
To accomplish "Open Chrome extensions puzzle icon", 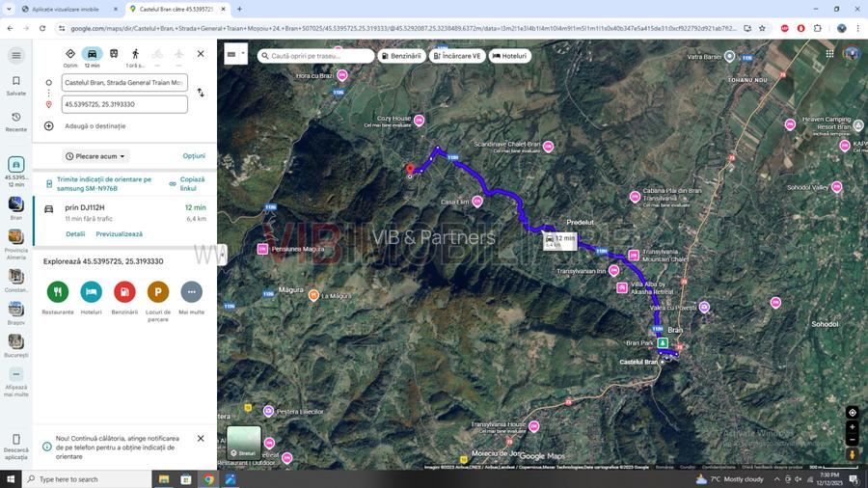I will 818,28.
